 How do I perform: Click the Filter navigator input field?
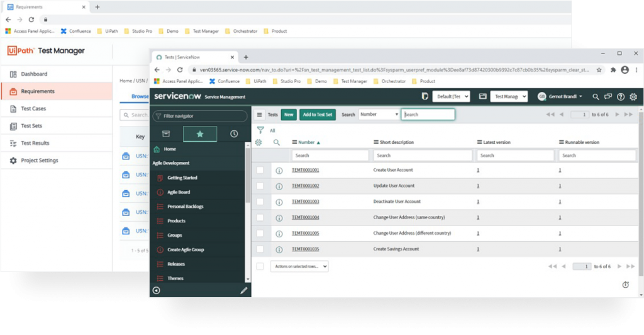click(x=200, y=116)
